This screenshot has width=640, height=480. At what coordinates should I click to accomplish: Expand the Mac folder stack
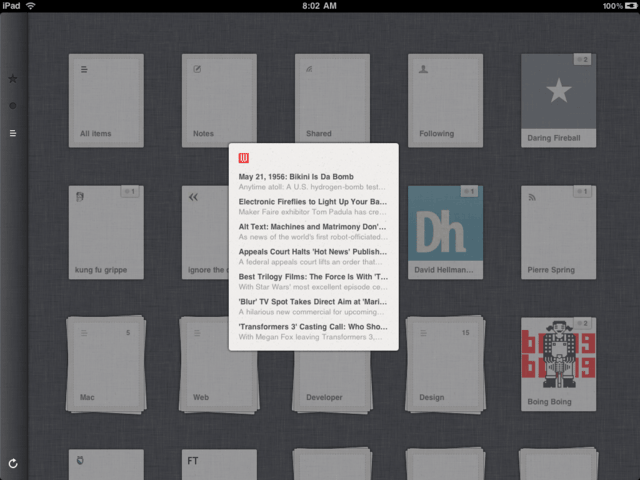106,364
